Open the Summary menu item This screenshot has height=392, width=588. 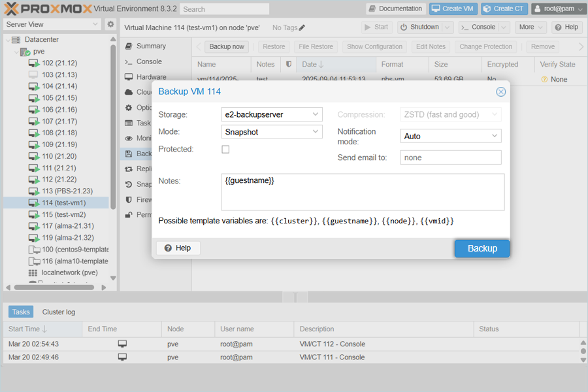[x=151, y=46]
